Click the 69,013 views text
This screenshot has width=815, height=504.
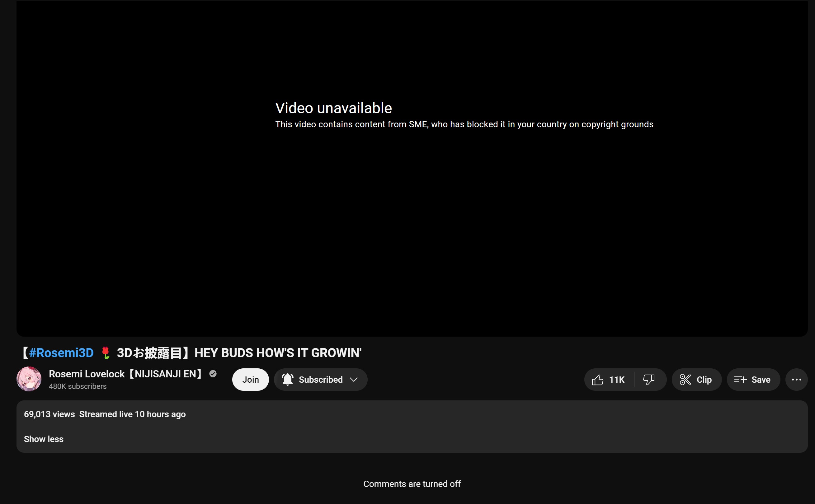[49, 414]
